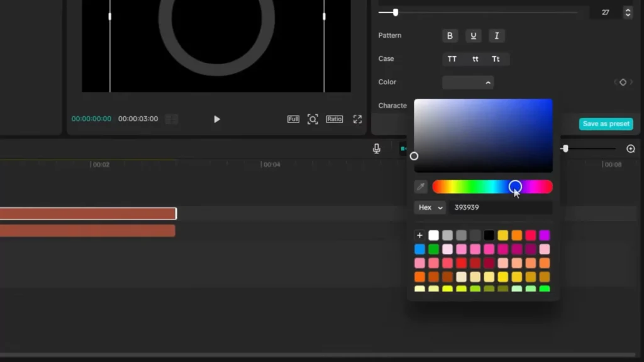Click the timeline zoom slider handle
The height and width of the screenshot is (362, 644).
coord(565,148)
